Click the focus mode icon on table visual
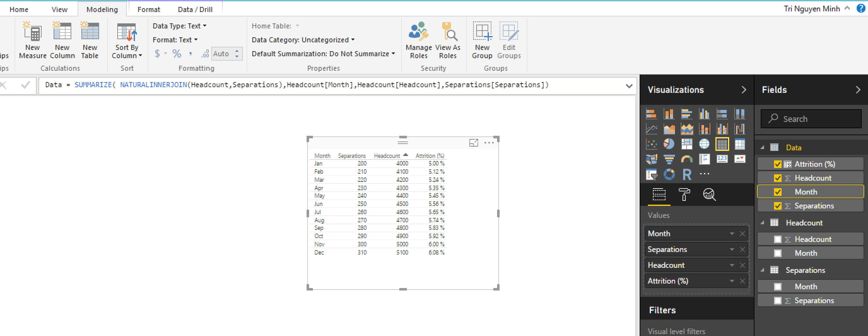Screen dimensions: 868x336 [x=473, y=143]
